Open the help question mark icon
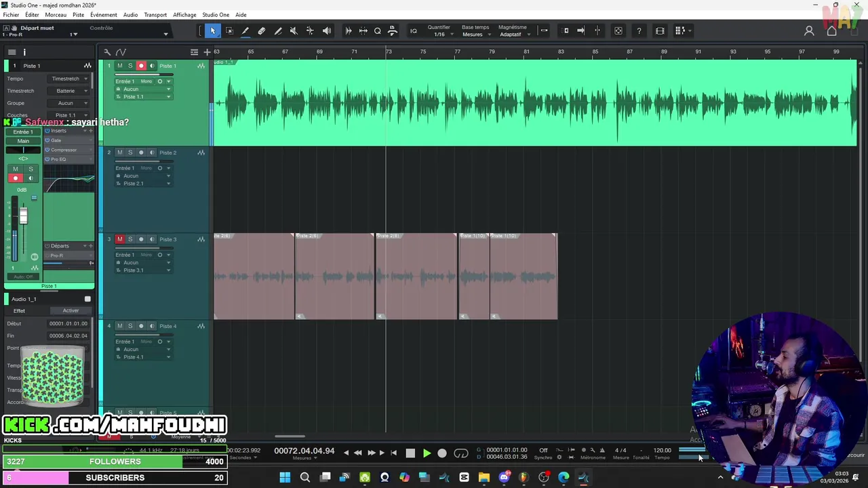This screenshot has height=488, width=868. pyautogui.click(x=639, y=30)
